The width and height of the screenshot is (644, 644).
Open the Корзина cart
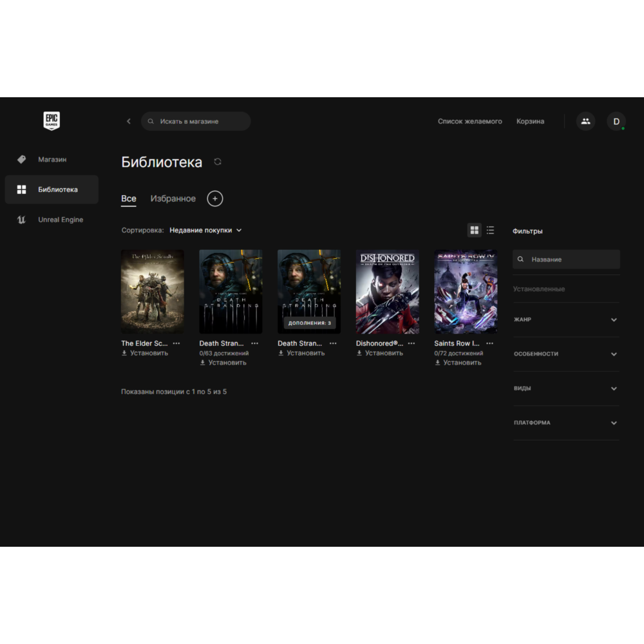coord(530,121)
